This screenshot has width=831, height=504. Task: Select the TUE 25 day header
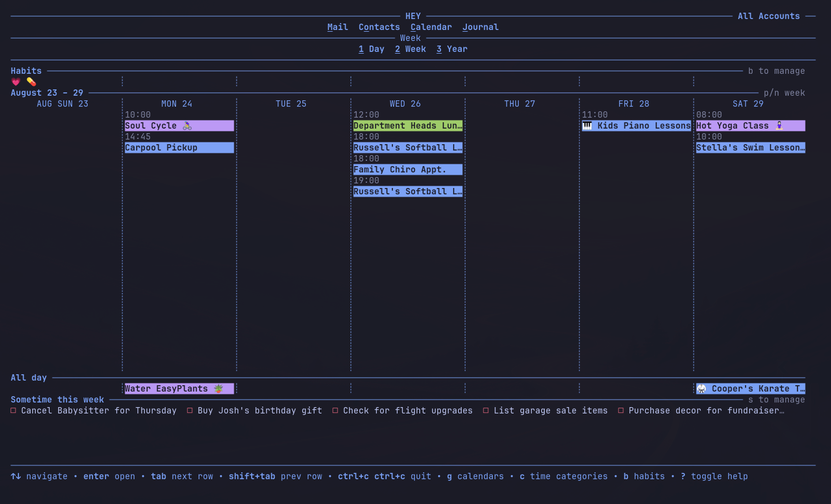pyautogui.click(x=291, y=104)
